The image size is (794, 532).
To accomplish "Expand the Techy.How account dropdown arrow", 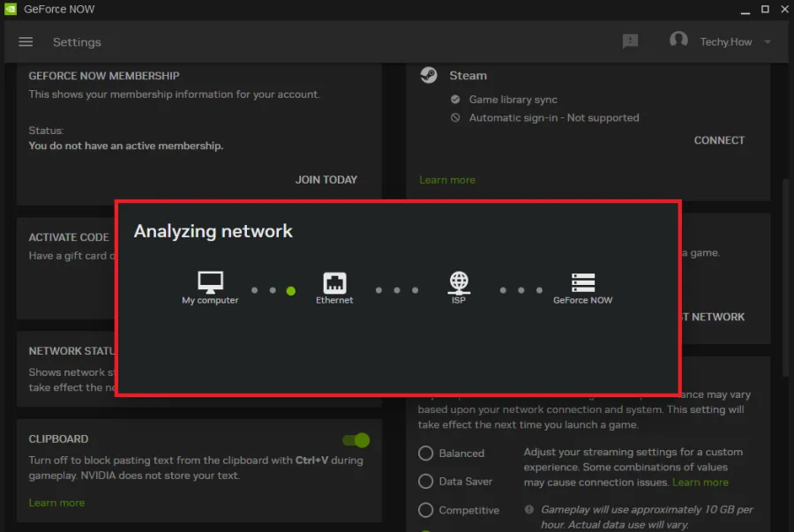I will coord(768,42).
